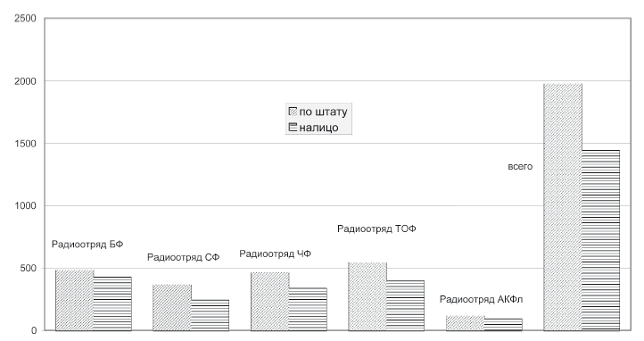The image size is (644, 341).
Task: Click the 2500 axis value label
Action: [26, 19]
